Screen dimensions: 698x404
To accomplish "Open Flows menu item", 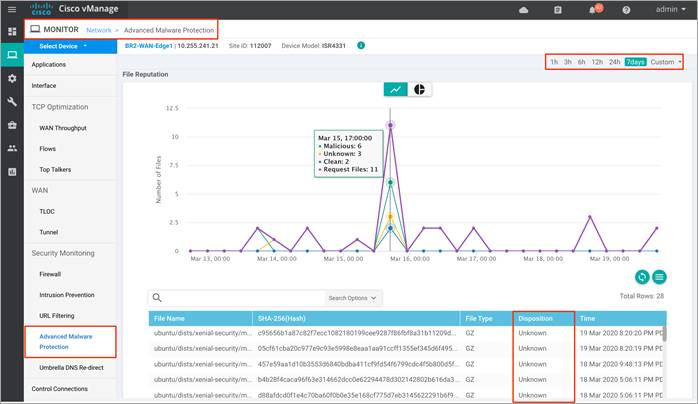I will pyautogui.click(x=47, y=149).
